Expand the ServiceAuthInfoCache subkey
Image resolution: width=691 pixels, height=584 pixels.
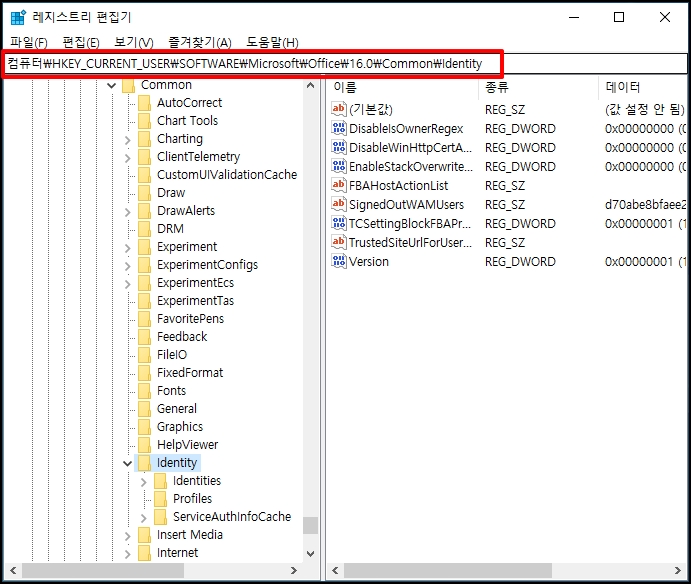[144, 518]
